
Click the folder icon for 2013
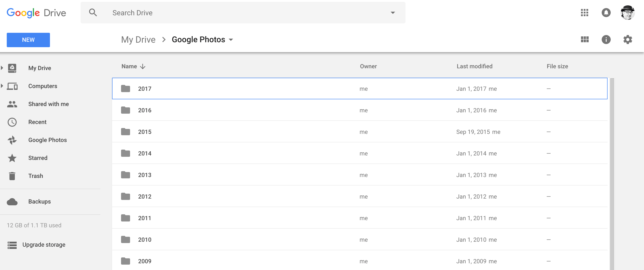[126, 175]
